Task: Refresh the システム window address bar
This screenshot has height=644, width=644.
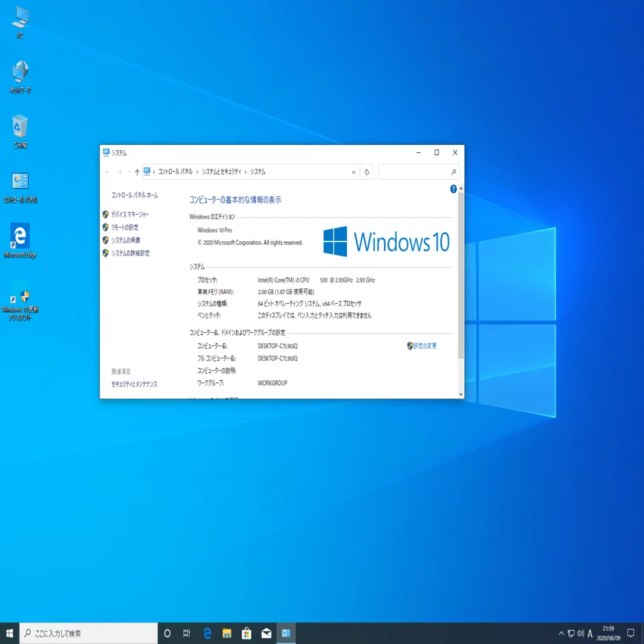Action: 367,172
